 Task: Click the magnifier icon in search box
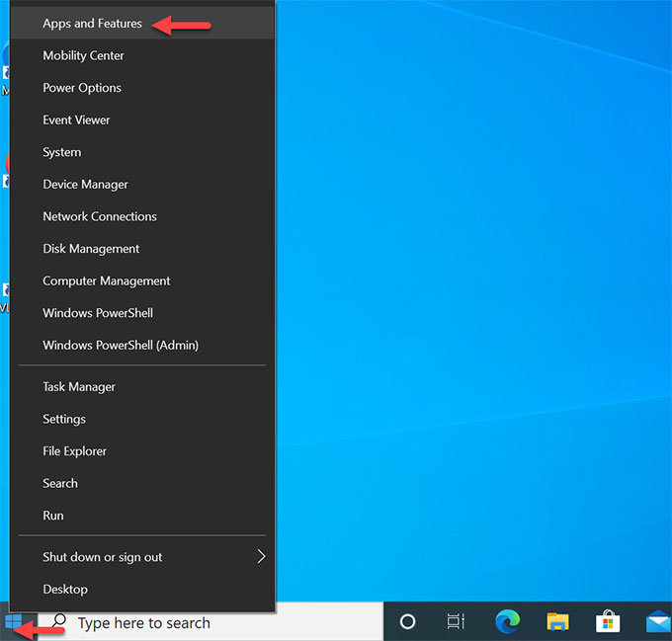58,621
